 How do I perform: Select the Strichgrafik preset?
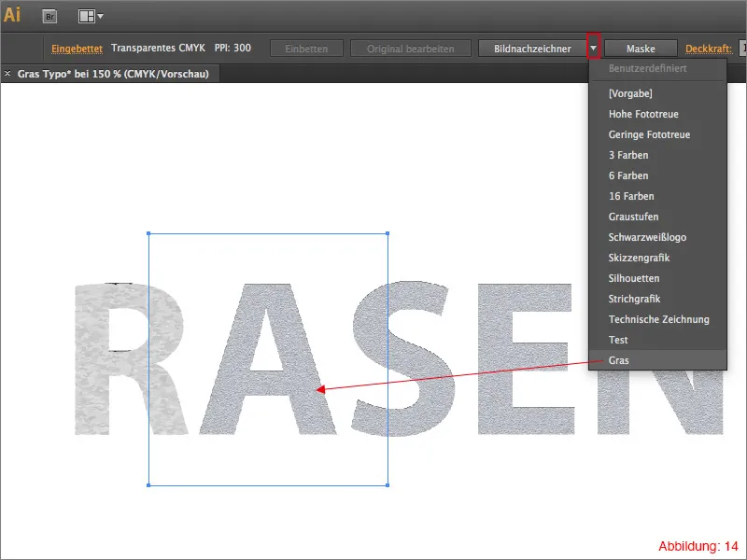(x=658, y=299)
